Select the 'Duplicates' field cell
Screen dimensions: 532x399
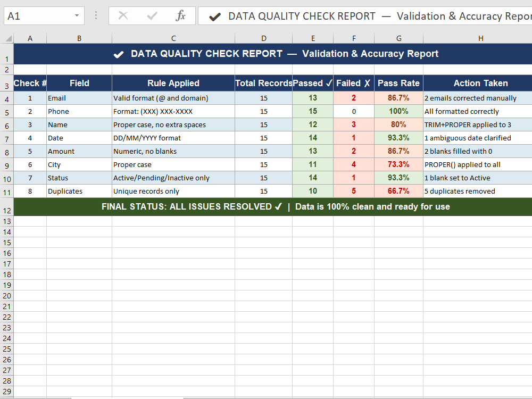pos(79,191)
